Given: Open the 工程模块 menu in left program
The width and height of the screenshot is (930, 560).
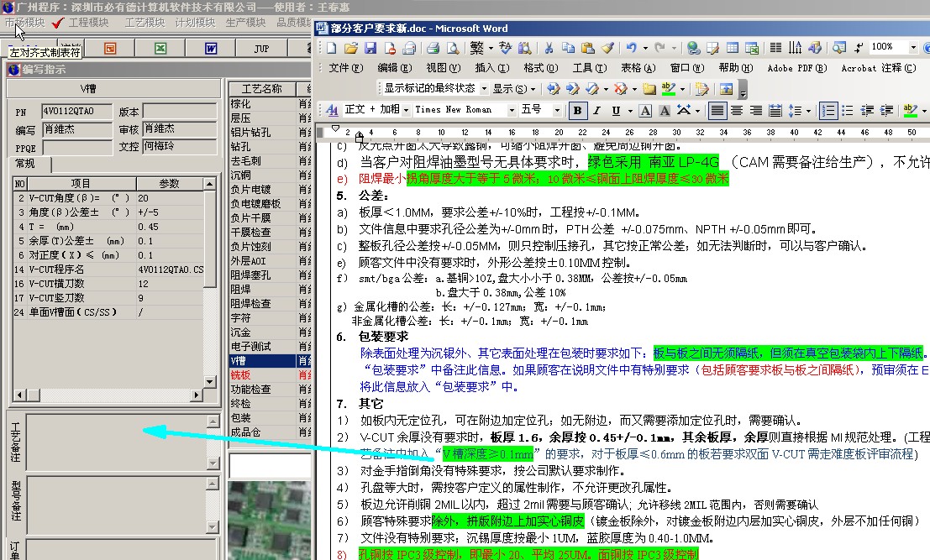Looking at the screenshot, I should click(x=88, y=23).
